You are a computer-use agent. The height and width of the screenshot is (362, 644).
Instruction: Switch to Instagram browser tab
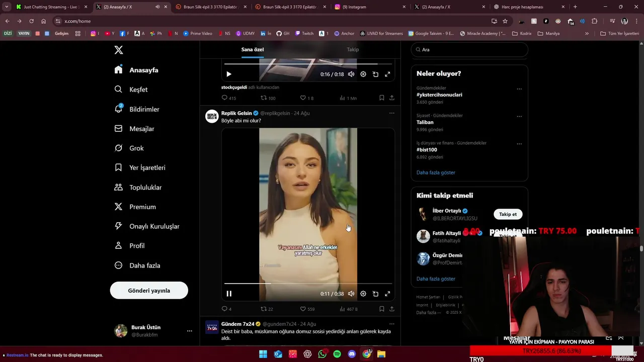coord(370,7)
